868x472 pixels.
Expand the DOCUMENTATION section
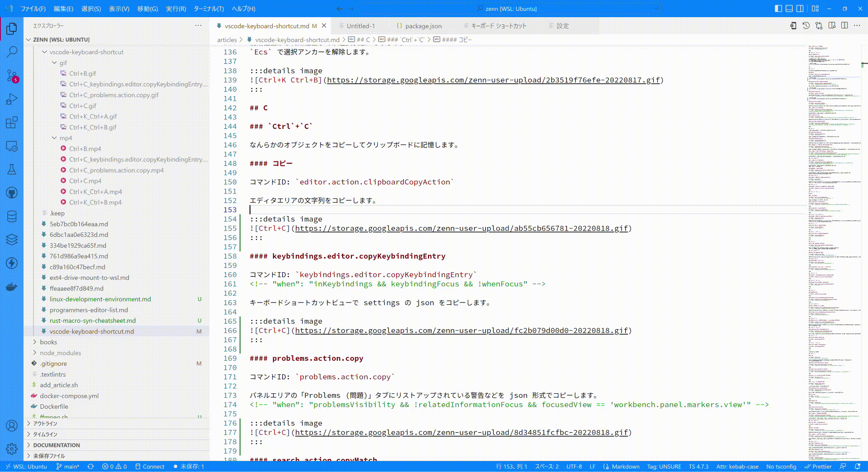point(117,445)
